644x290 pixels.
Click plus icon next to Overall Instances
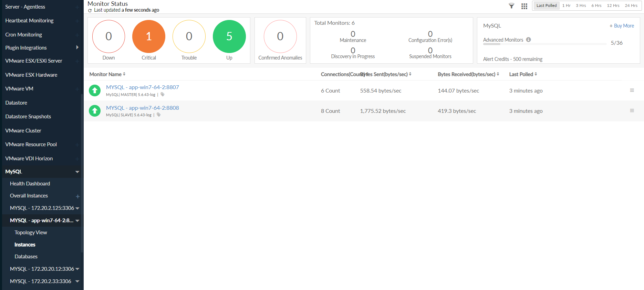pos(78,196)
